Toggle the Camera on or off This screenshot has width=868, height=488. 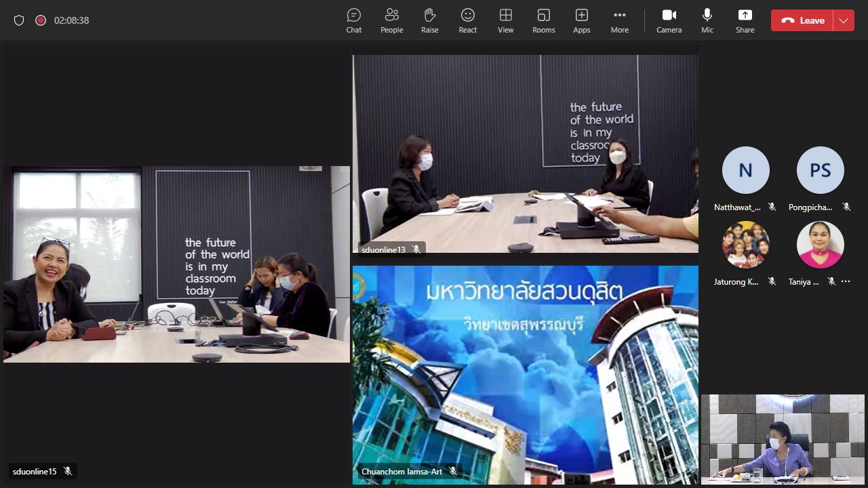669,20
